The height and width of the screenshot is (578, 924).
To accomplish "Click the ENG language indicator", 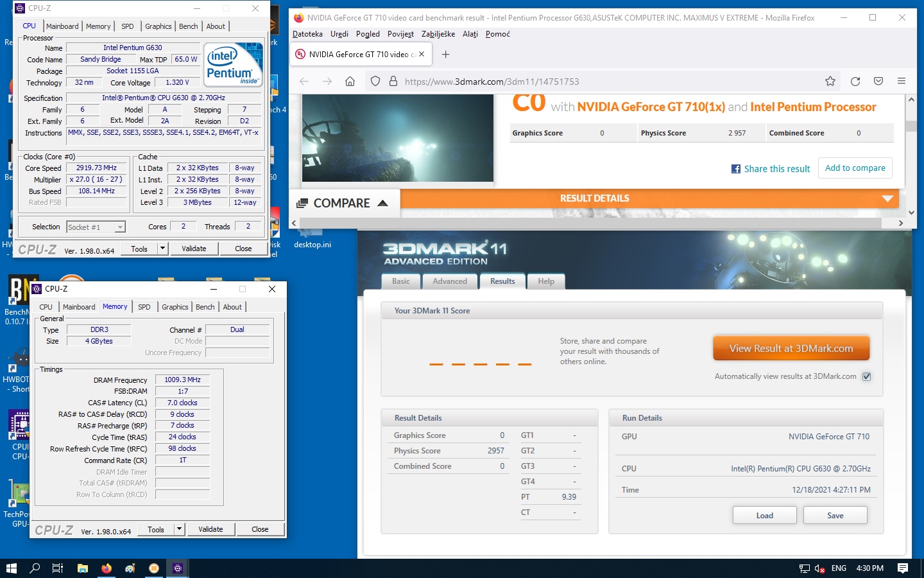I will 839,568.
